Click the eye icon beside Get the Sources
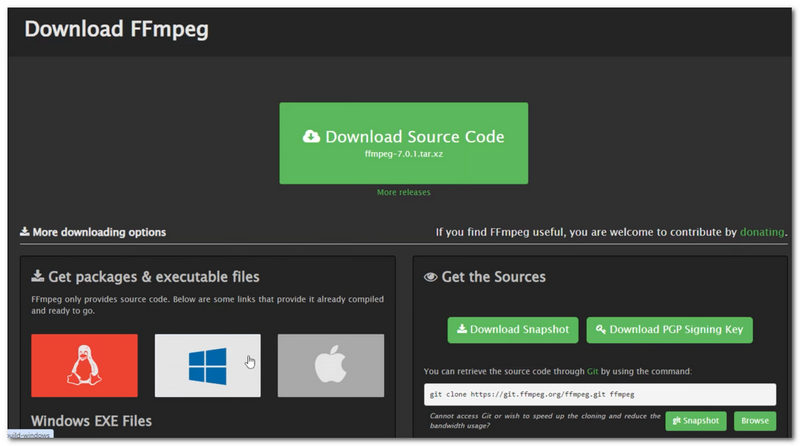The height and width of the screenshot is (446, 800). coord(431,277)
